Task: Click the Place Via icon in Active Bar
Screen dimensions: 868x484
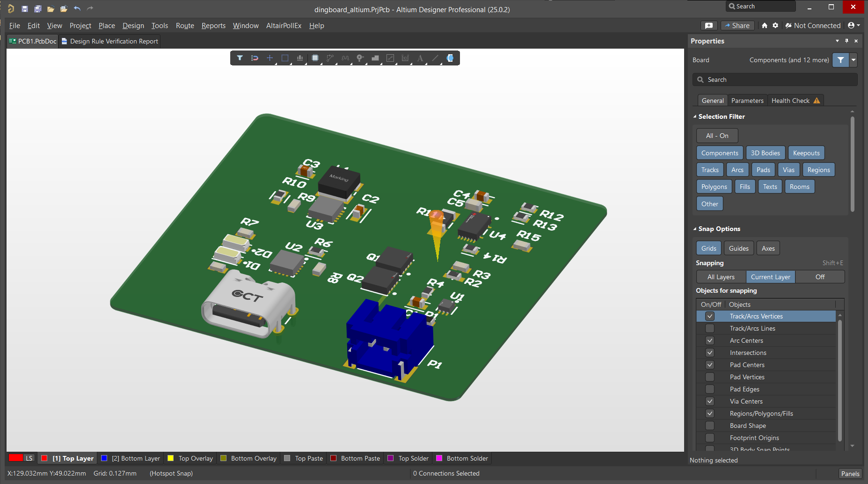Action: click(x=360, y=58)
